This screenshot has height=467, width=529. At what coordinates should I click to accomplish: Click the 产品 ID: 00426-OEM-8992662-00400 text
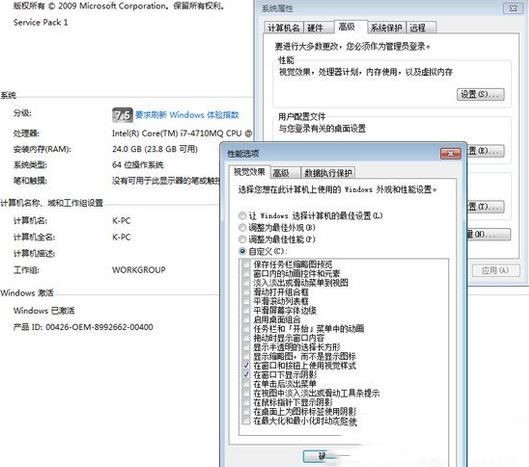point(83,327)
